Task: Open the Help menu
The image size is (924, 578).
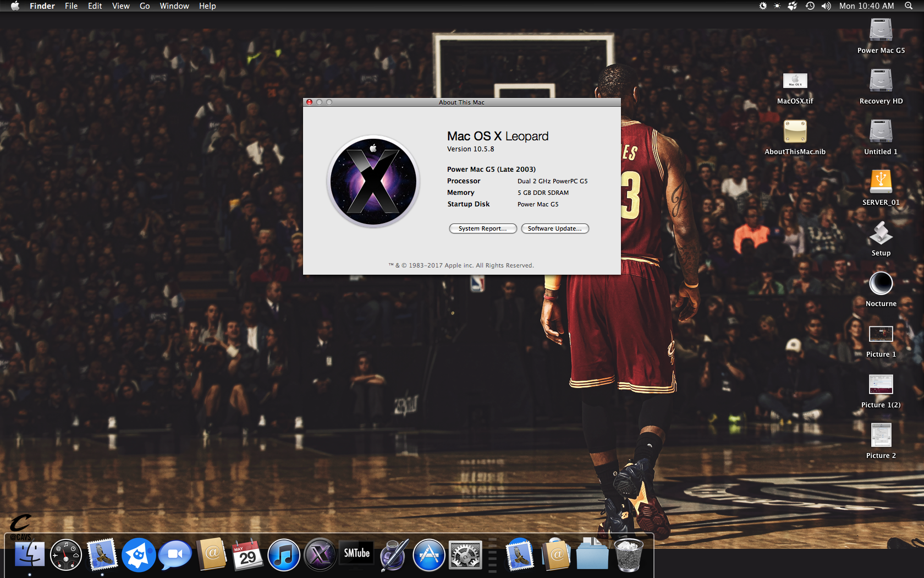Action: [207, 6]
